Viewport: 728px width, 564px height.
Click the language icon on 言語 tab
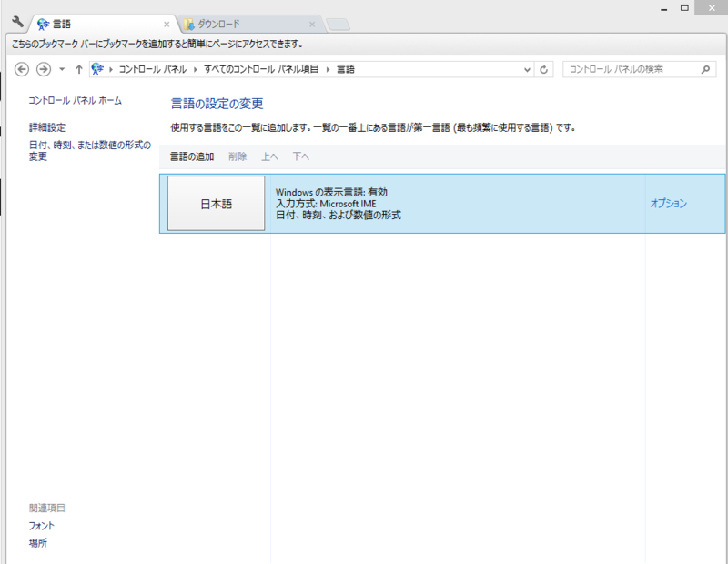[x=43, y=25]
